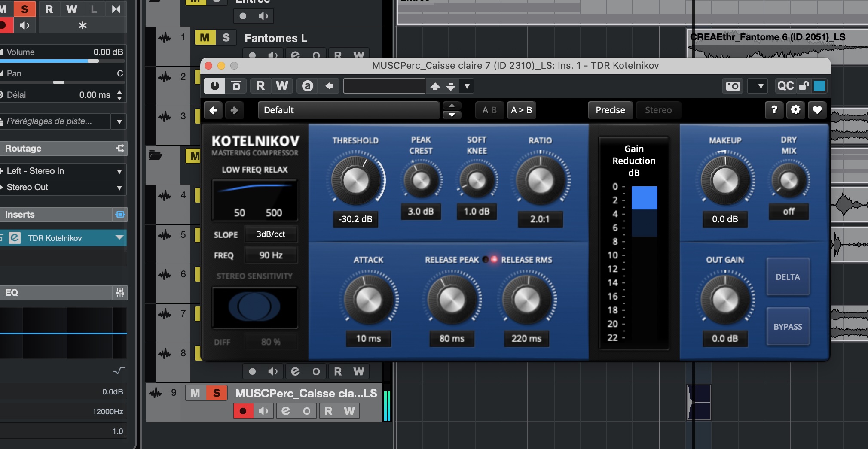Open Routage section settings icon
Screen dimensions: 868x449
point(120,148)
